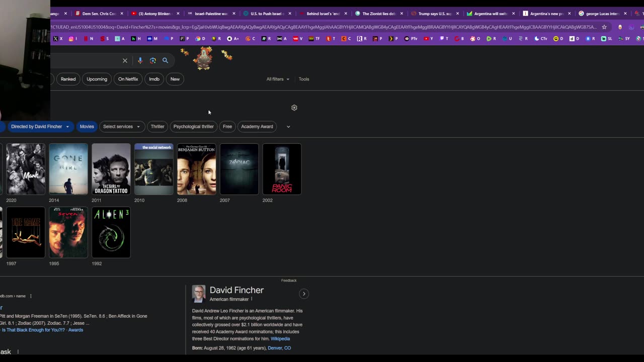Open the Wikipedia link for David Fincher
Image resolution: width=644 pixels, height=362 pixels.
point(280,339)
